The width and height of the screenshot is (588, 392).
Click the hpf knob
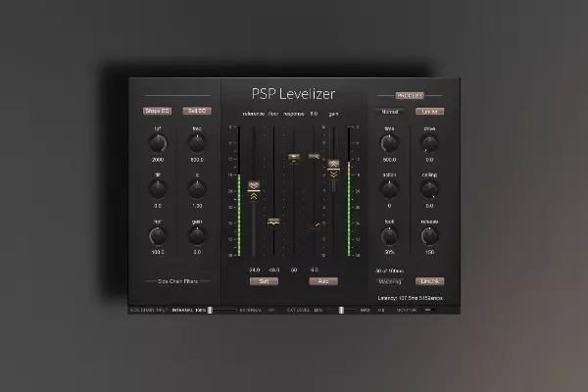click(158, 236)
